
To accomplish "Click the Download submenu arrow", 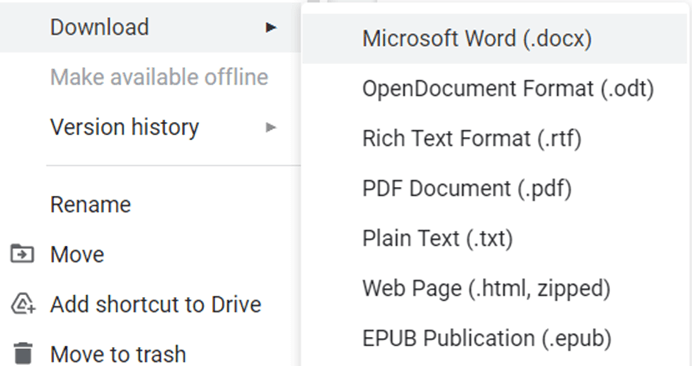I will [x=271, y=28].
